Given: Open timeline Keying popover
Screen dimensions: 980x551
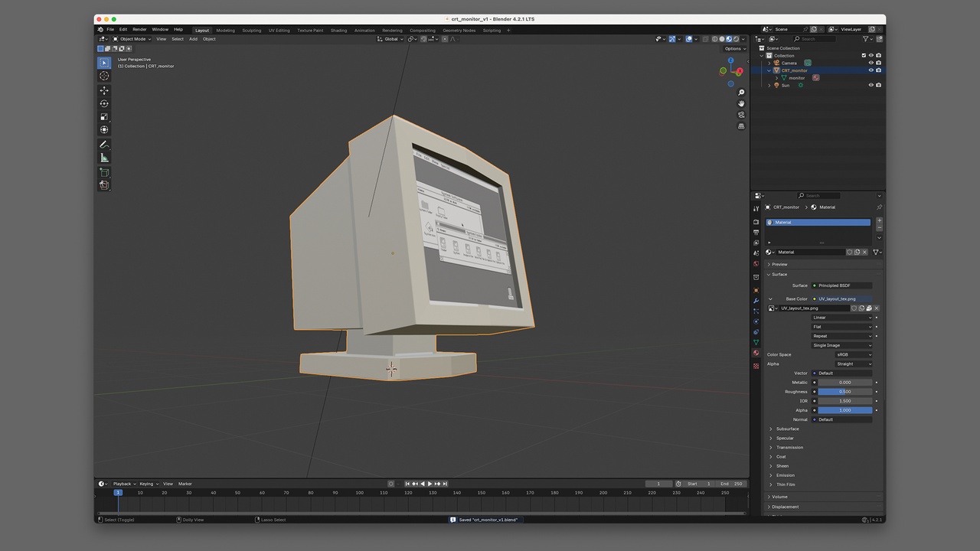Looking at the screenshot, I should (x=148, y=484).
